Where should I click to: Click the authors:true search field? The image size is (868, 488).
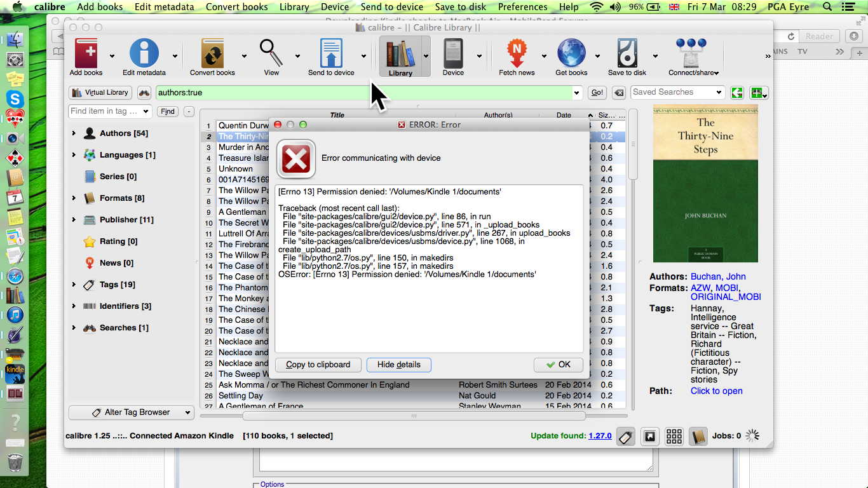pos(363,93)
